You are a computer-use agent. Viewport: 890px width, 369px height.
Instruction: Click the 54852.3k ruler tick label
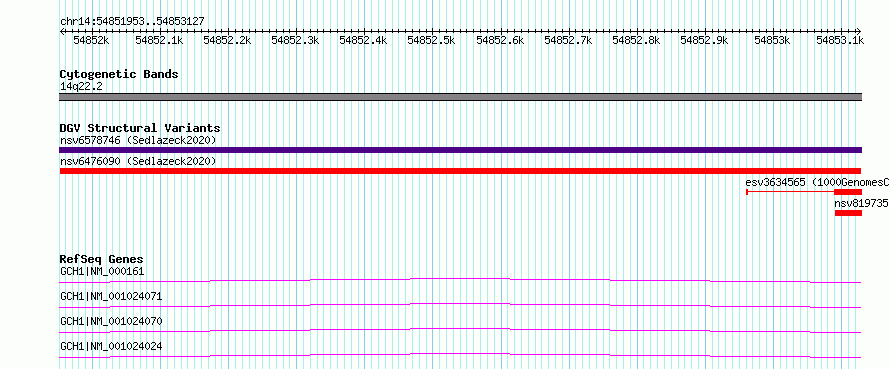tap(295, 40)
